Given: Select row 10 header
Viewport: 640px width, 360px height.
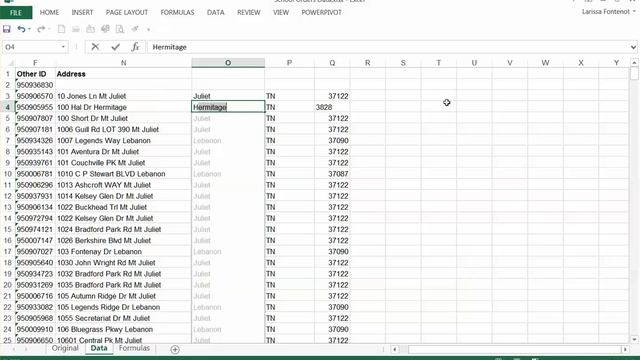Looking at the screenshot, I should [x=7, y=174].
